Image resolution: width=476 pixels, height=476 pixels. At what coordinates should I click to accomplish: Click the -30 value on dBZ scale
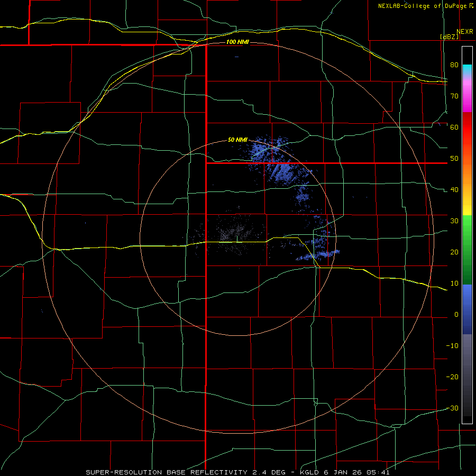[x=452, y=408]
